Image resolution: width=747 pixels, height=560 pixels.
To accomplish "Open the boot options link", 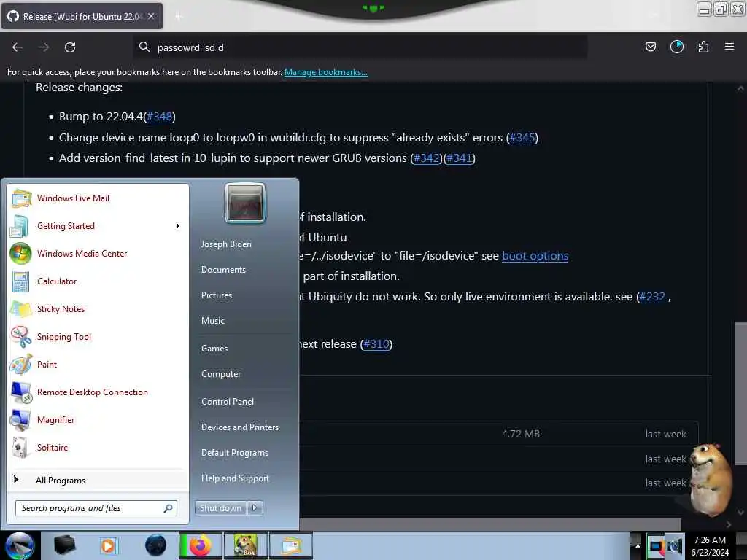I will (x=535, y=256).
